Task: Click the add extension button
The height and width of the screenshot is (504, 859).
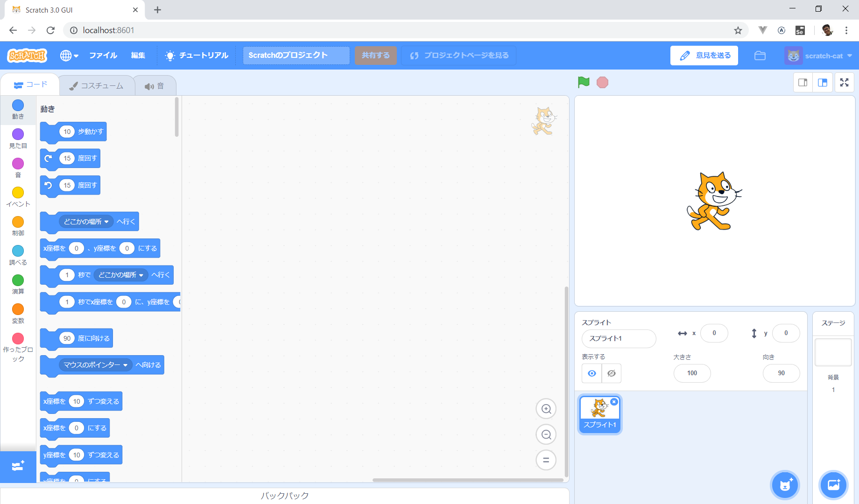Action: point(18,466)
